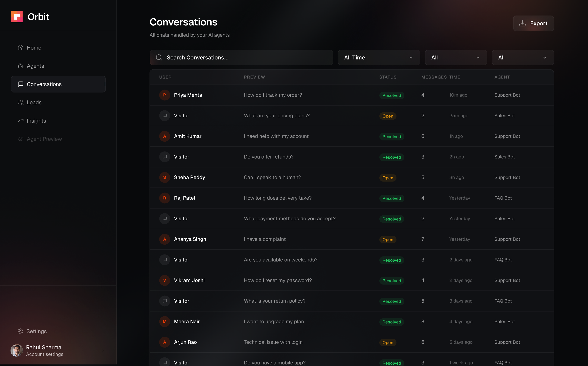
Task: Open the All Time filter dropdown
Action: (379, 57)
